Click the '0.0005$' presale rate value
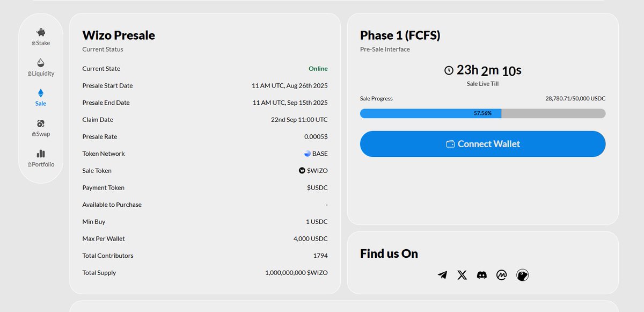The width and height of the screenshot is (644, 312). click(x=316, y=136)
